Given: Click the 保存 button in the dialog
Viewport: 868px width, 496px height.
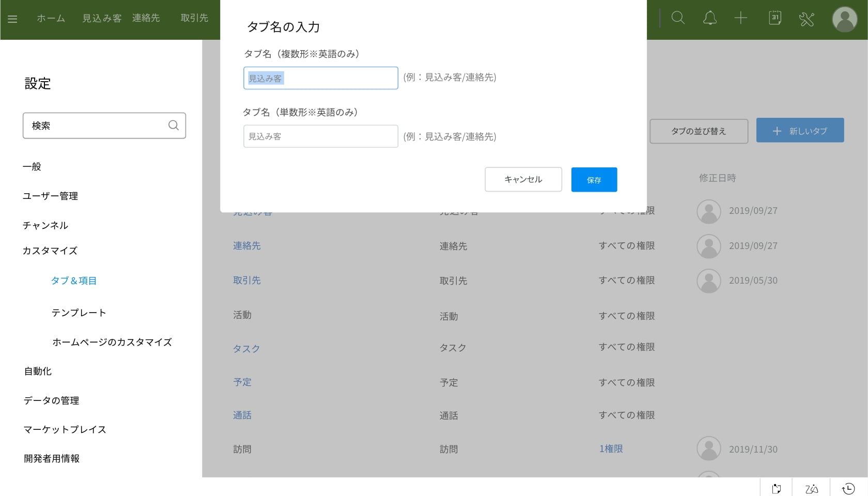Looking at the screenshot, I should [594, 180].
